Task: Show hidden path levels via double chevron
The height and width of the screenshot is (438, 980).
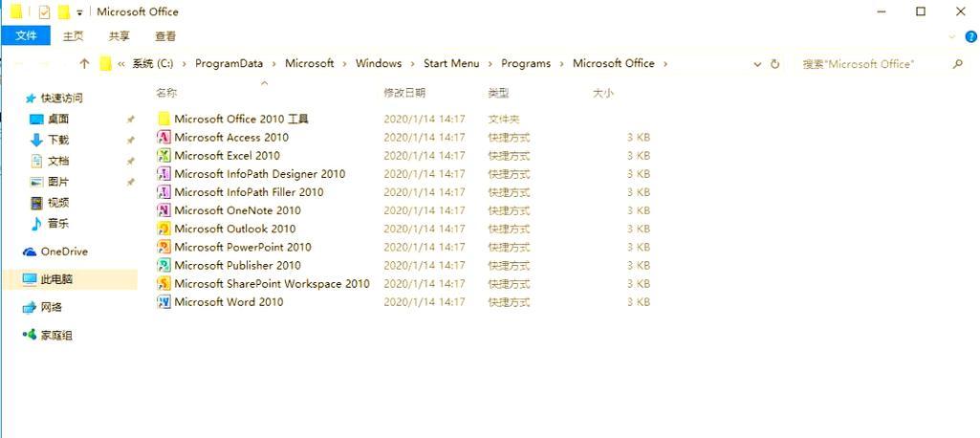Action: click(121, 64)
